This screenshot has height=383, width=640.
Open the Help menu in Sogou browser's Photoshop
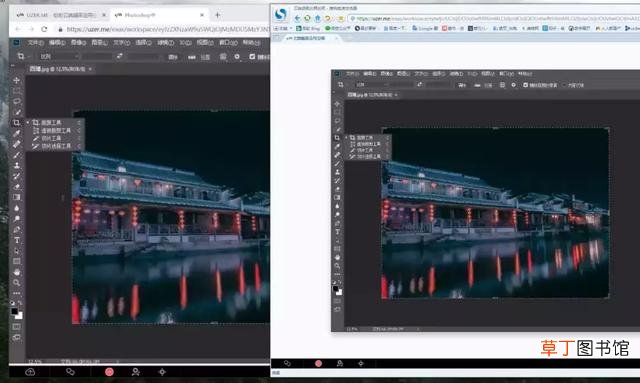(x=525, y=73)
